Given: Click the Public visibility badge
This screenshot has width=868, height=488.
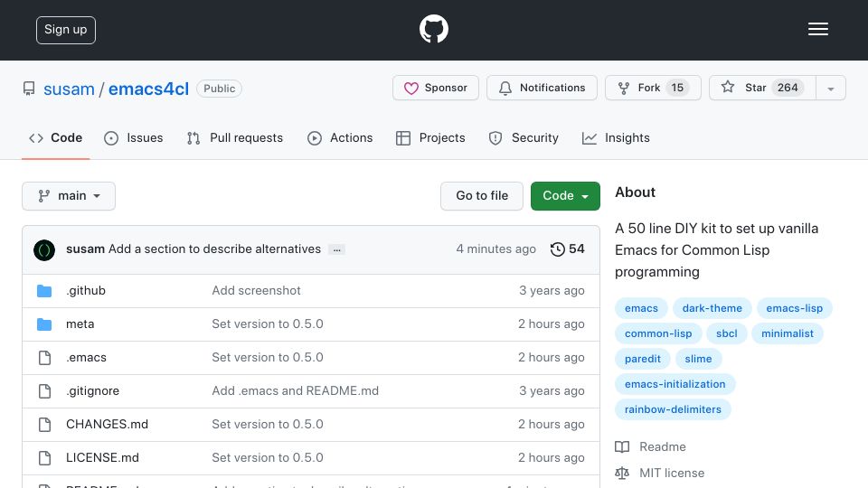Looking at the screenshot, I should (219, 89).
